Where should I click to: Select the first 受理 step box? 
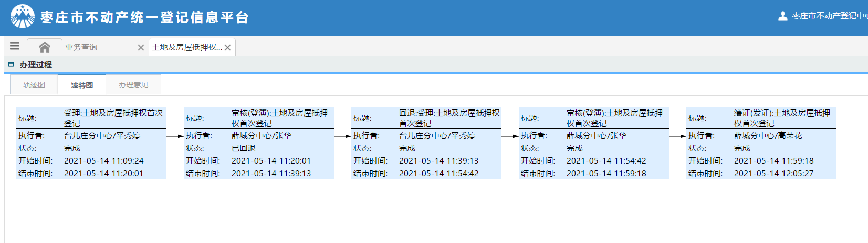tap(91, 143)
